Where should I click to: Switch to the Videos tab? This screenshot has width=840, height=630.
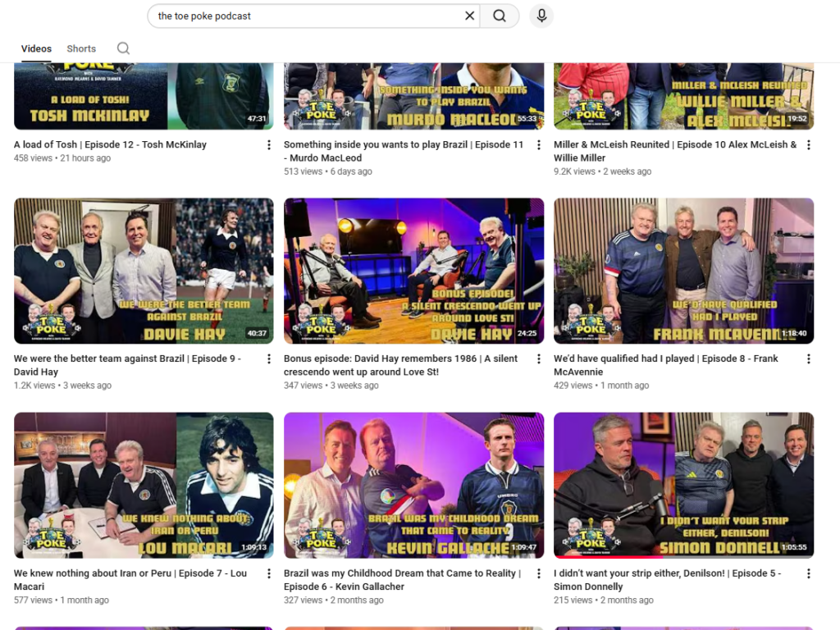click(36, 48)
